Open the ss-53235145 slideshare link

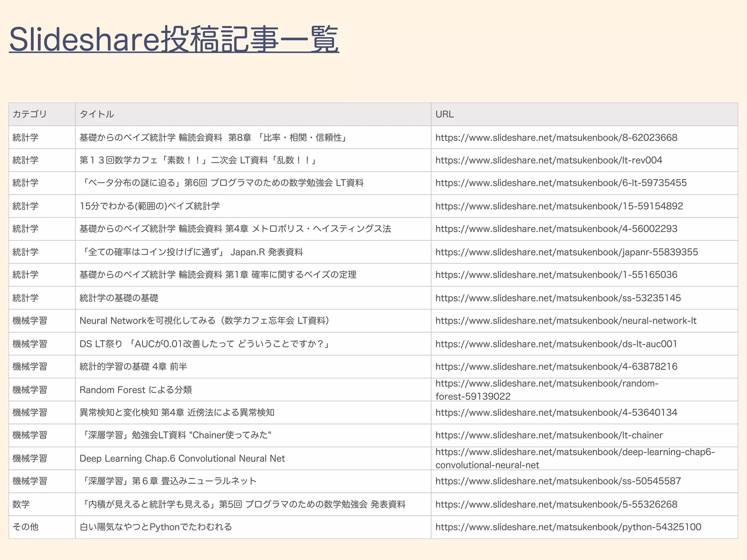point(558,298)
